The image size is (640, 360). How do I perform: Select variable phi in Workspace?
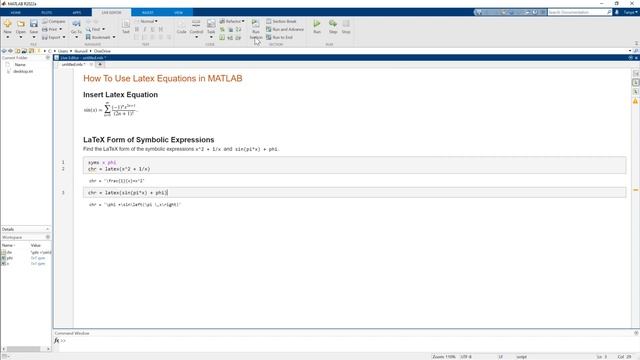click(10, 258)
